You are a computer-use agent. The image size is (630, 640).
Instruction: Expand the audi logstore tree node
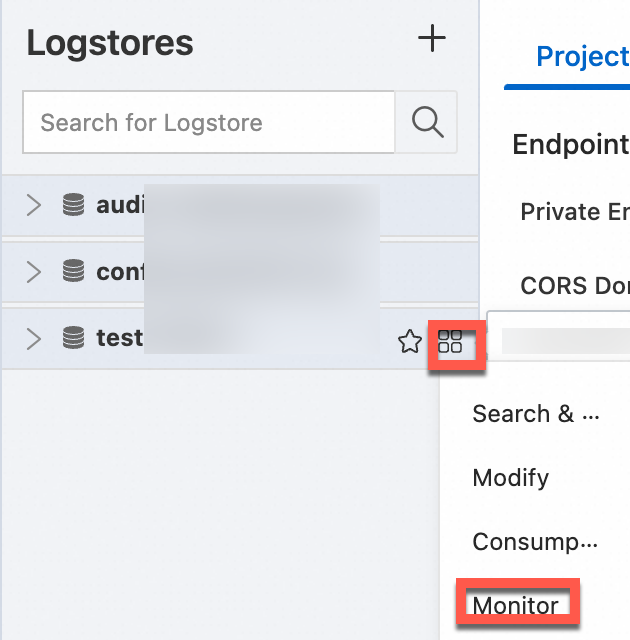click(34, 205)
